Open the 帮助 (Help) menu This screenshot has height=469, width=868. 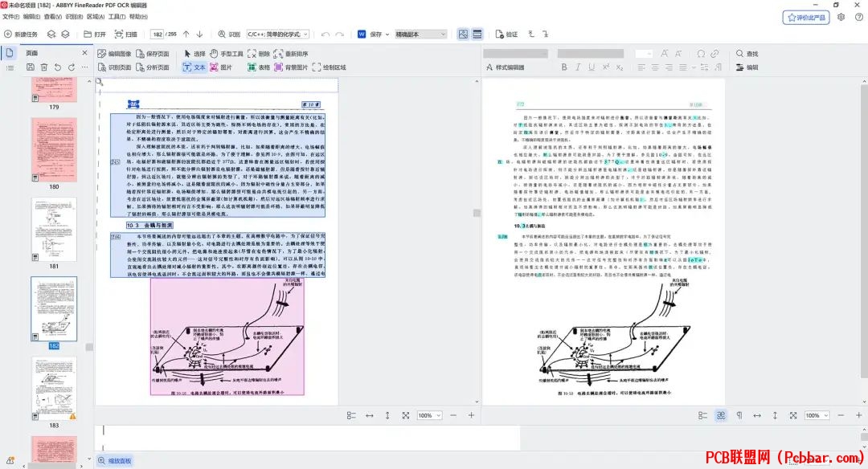138,17
